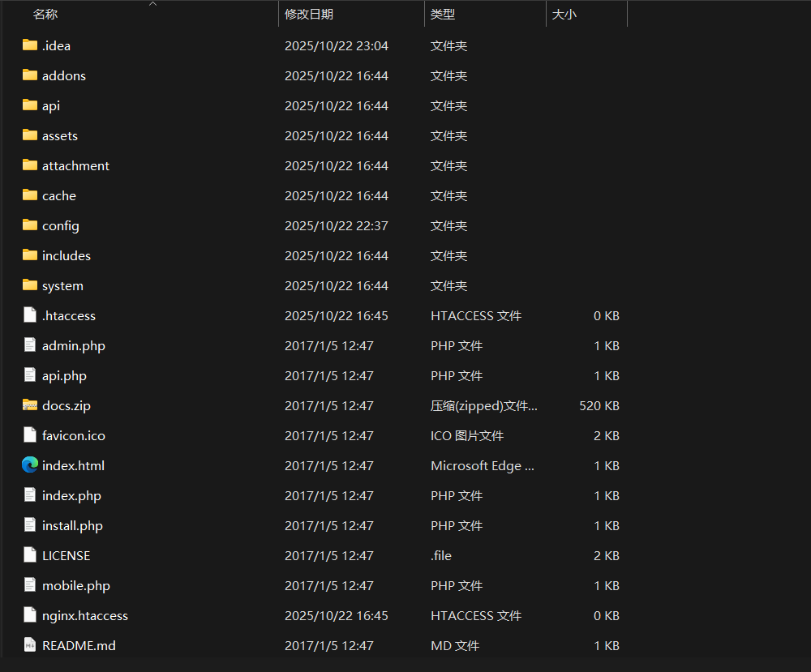
Task: Select the mobile.php file name
Action: pyautogui.click(x=76, y=585)
